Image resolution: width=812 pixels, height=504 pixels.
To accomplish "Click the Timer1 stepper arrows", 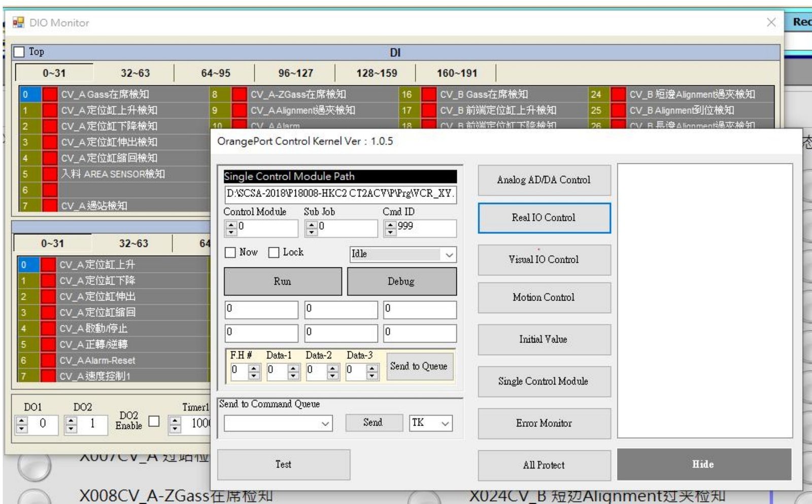I will (175, 424).
